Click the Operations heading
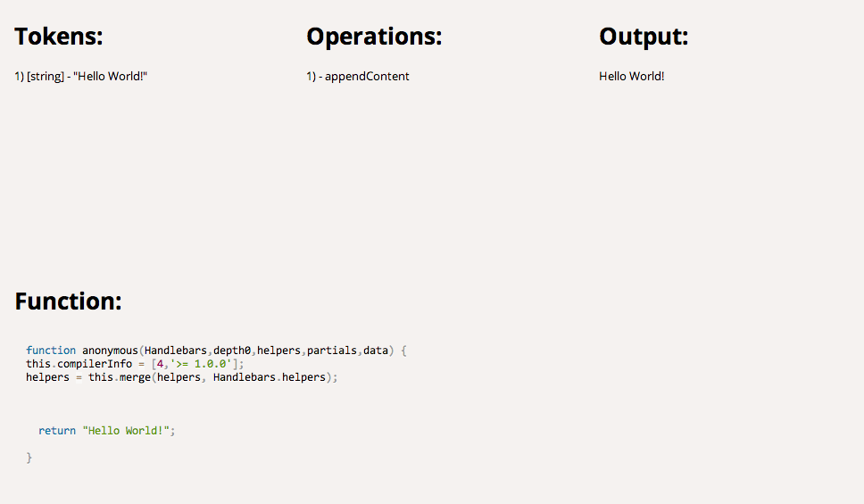This screenshot has width=864, height=504. point(374,37)
